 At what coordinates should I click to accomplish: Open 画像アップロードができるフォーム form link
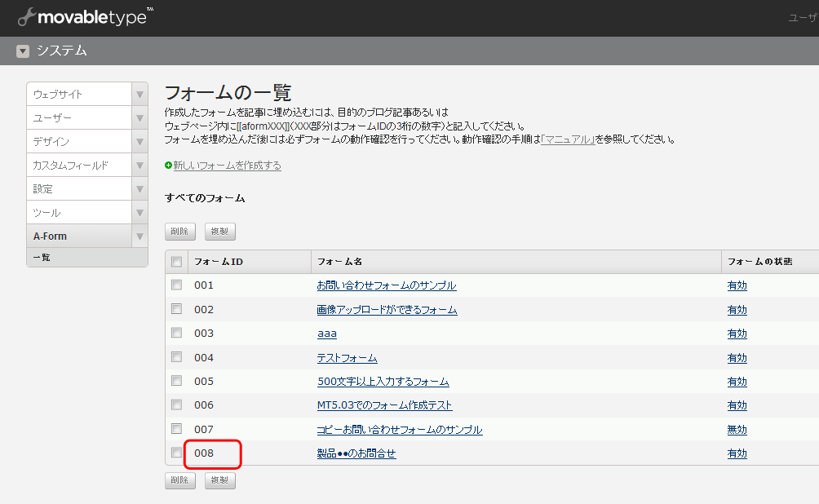(x=387, y=310)
